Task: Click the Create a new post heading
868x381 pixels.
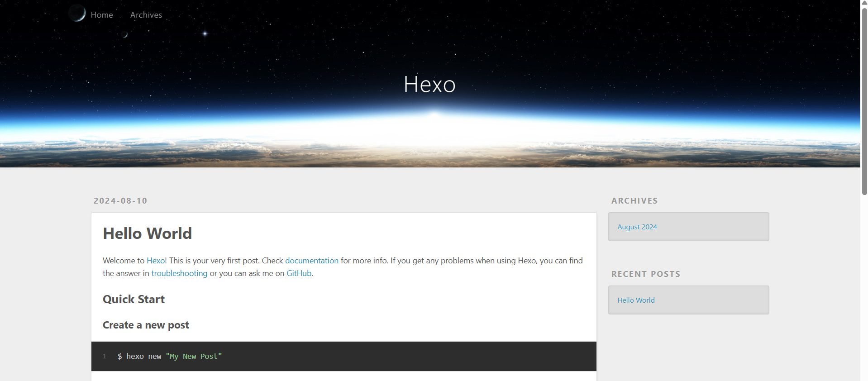Action: click(146, 325)
